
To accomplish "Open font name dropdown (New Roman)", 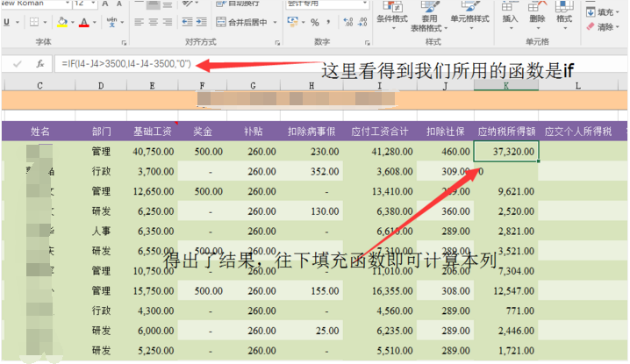I will click(x=68, y=4).
